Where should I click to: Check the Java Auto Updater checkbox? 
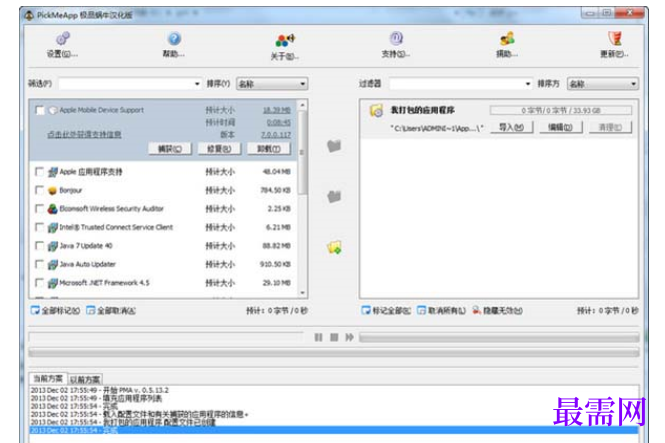coord(39,265)
